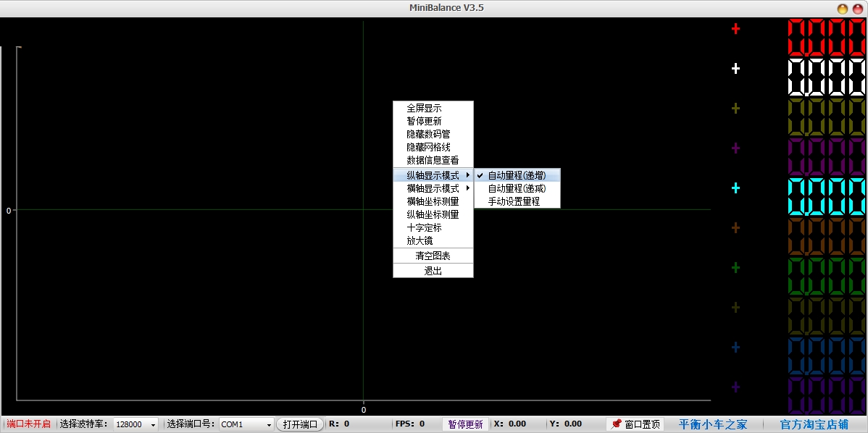Toggle the red plus channel marker

735,29
